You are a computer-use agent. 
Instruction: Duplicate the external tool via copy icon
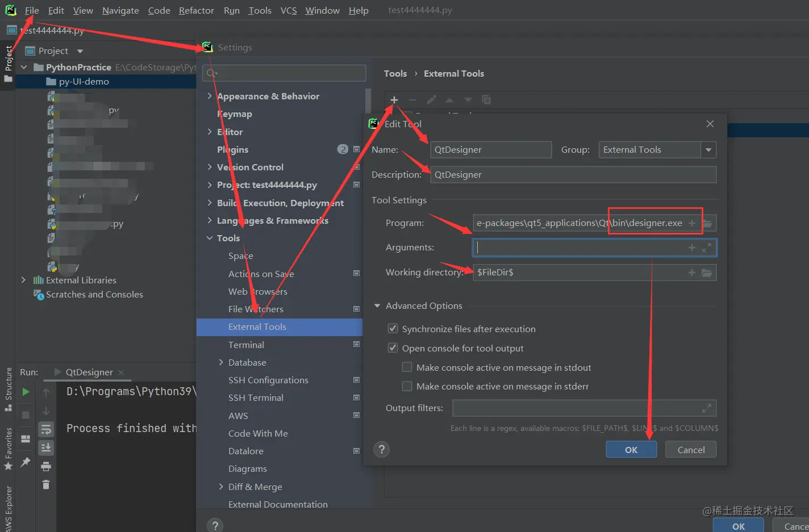(486, 99)
